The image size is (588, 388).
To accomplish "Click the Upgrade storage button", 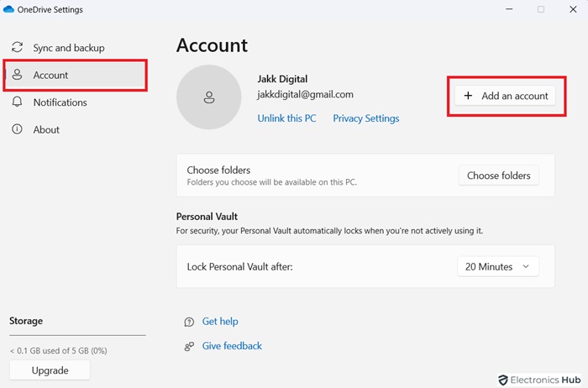I will [50, 370].
